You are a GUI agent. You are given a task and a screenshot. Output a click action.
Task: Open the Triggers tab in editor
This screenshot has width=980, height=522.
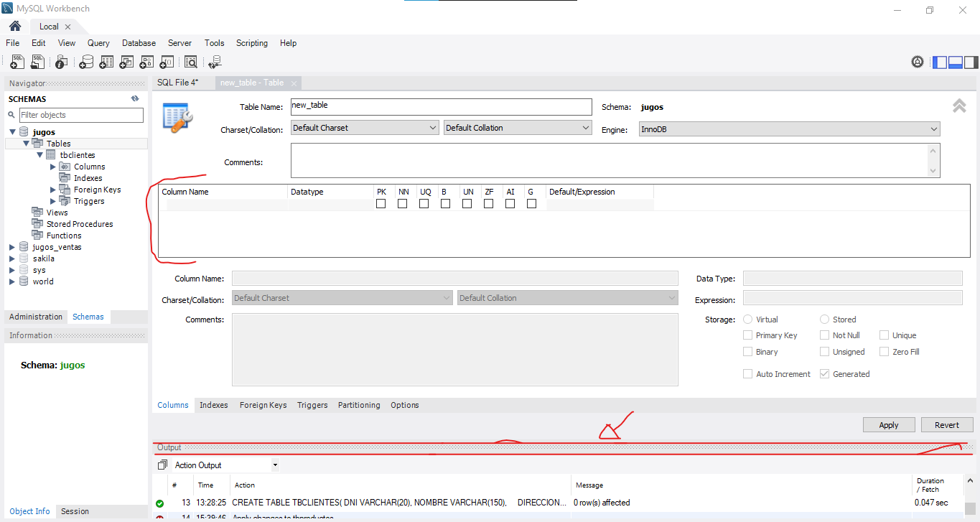[312, 405]
